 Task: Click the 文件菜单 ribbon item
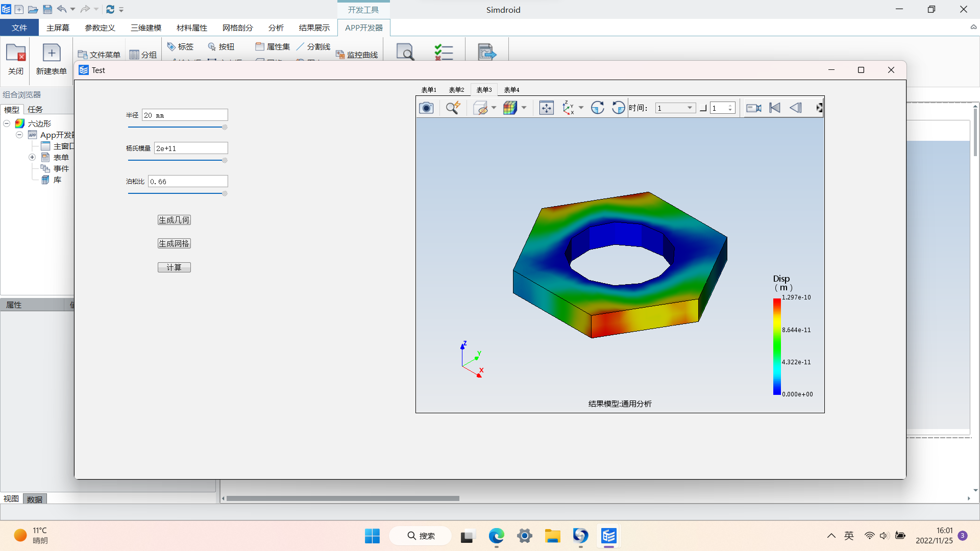99,55
